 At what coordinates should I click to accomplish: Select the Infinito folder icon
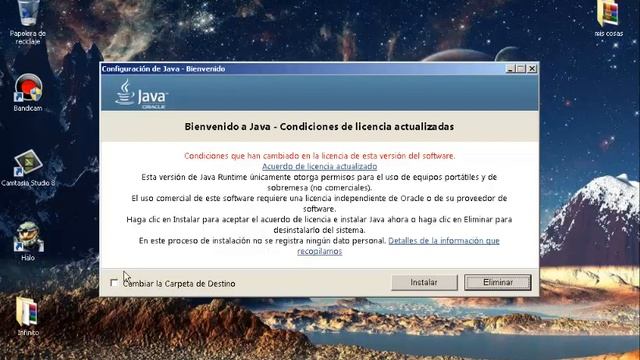28,316
